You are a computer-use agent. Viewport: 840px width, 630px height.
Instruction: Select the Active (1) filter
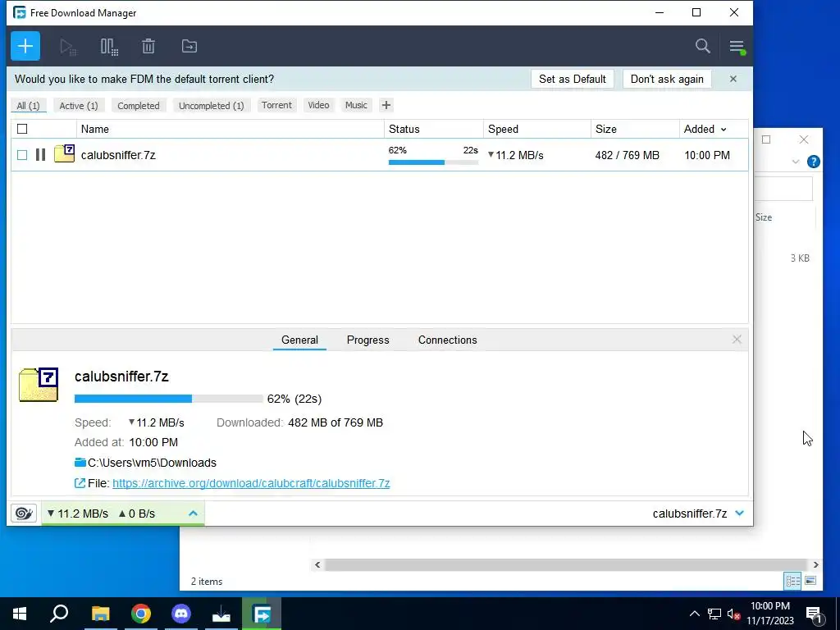(79, 106)
